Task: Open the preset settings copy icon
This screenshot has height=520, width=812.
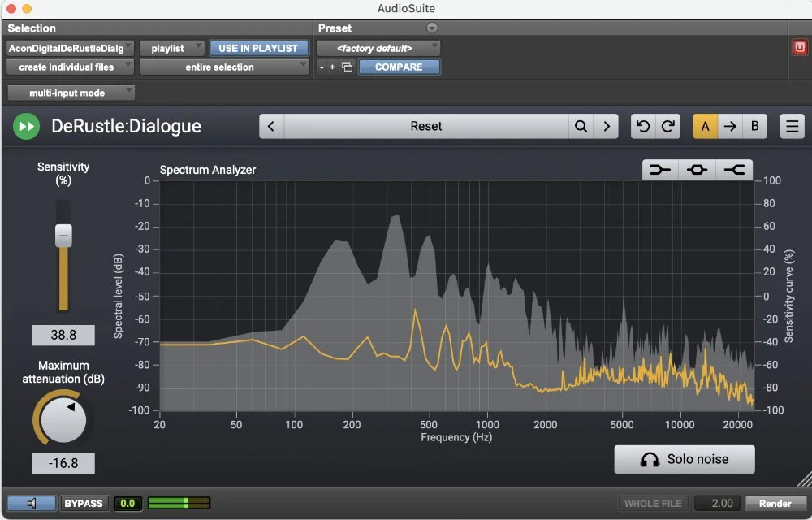Action: 348,67
